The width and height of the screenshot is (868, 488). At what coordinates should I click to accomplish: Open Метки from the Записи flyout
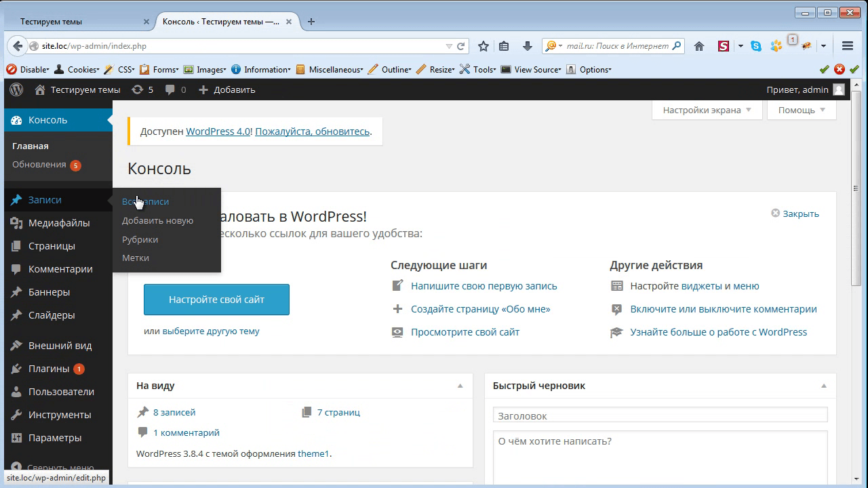136,258
